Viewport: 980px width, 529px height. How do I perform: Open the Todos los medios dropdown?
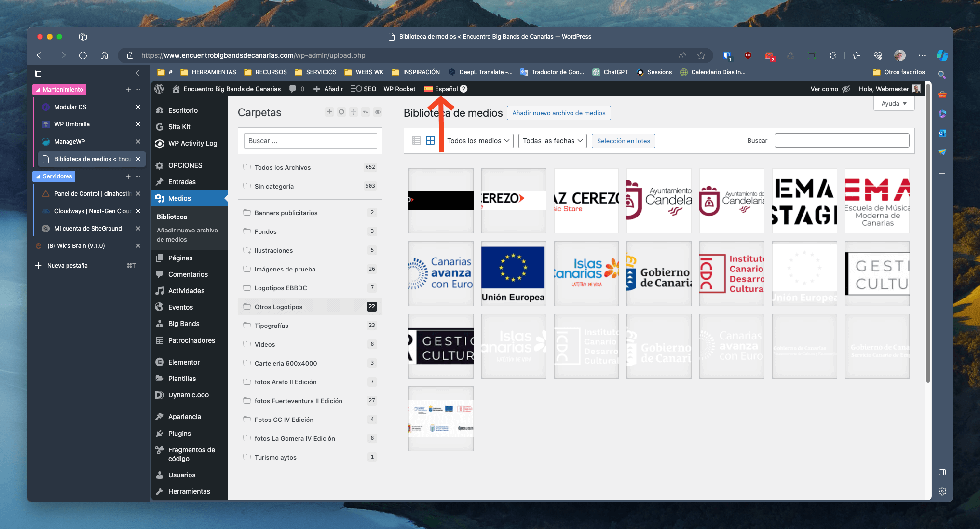pos(478,141)
